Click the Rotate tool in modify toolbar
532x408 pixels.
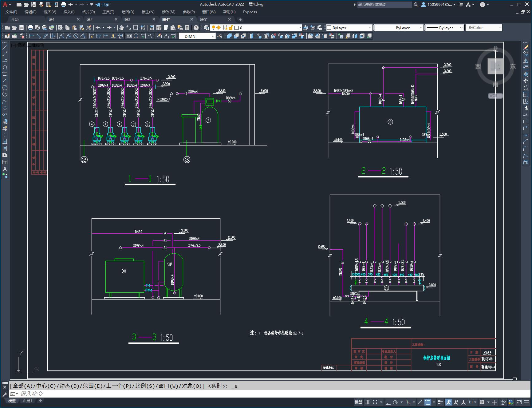pyautogui.click(x=526, y=88)
